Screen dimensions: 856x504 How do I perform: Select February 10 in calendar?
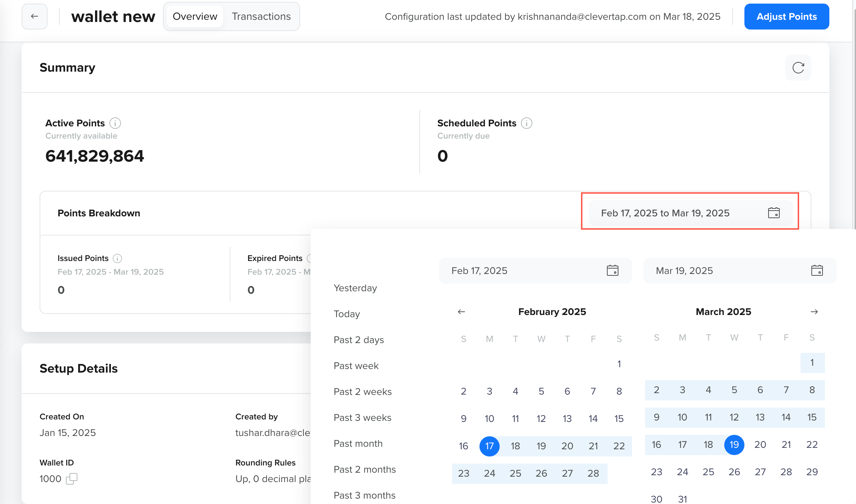coord(489,419)
